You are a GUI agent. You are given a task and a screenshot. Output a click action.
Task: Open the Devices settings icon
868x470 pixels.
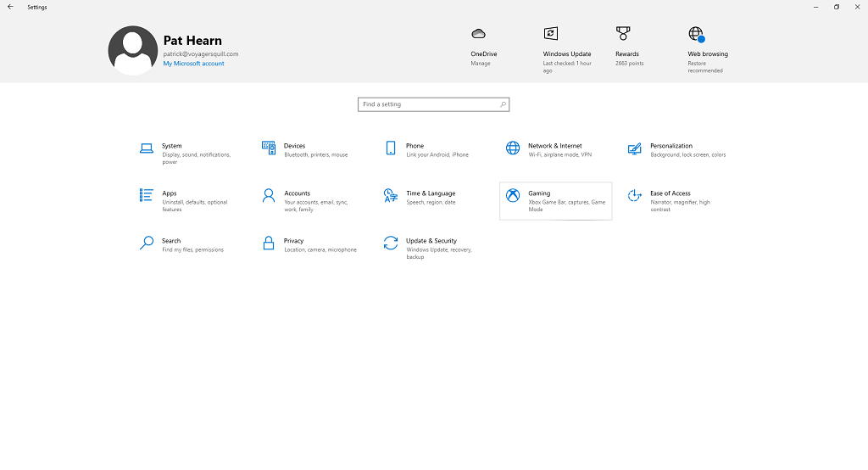269,148
